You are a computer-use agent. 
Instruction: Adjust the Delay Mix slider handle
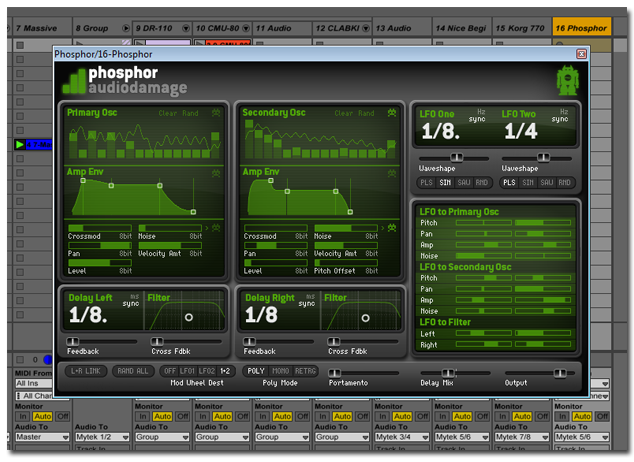[448, 373]
